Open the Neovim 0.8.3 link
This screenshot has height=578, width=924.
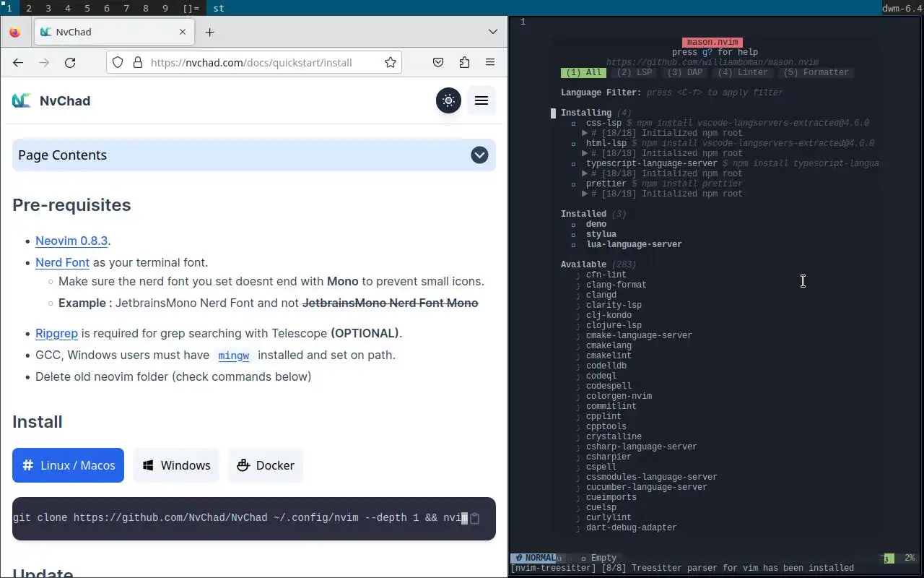tap(71, 241)
